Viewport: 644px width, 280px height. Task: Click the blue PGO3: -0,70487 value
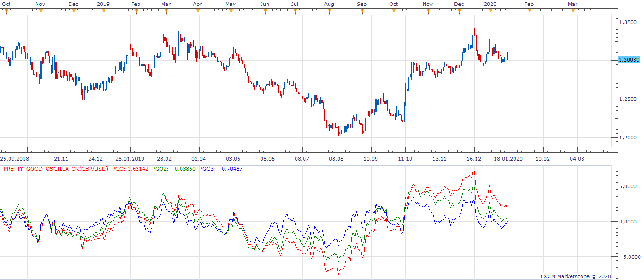220,169
